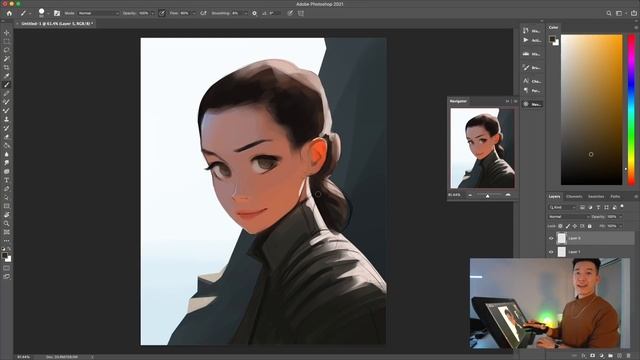Open the layer filter Kind dropdown
The image size is (640, 360).
(562, 207)
